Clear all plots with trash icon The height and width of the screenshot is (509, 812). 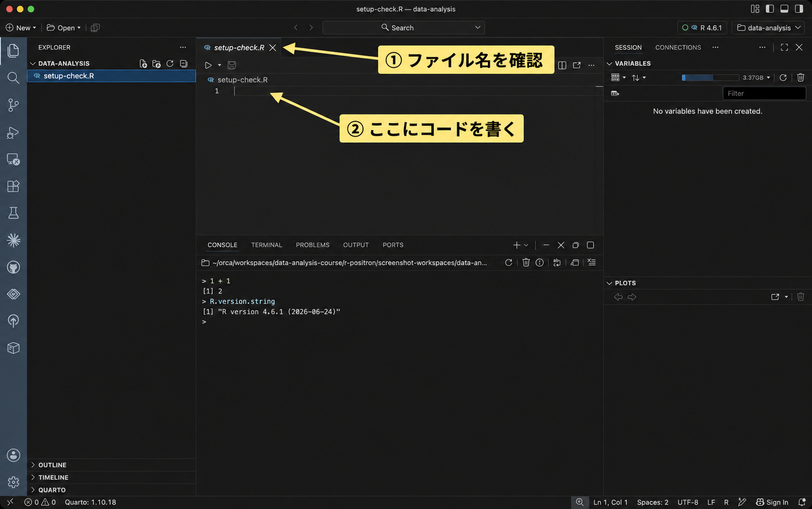pyautogui.click(x=800, y=297)
